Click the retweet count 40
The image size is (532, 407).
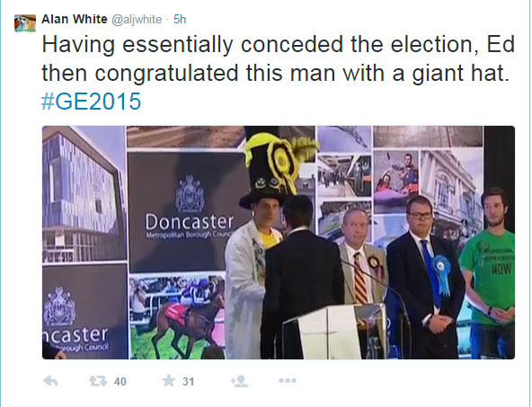click(x=120, y=382)
